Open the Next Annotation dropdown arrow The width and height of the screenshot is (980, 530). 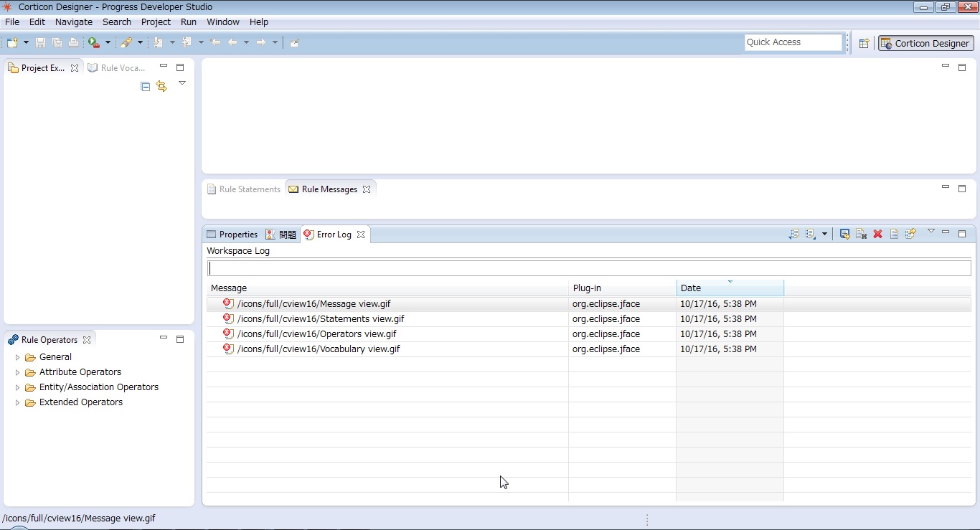[x=172, y=43]
